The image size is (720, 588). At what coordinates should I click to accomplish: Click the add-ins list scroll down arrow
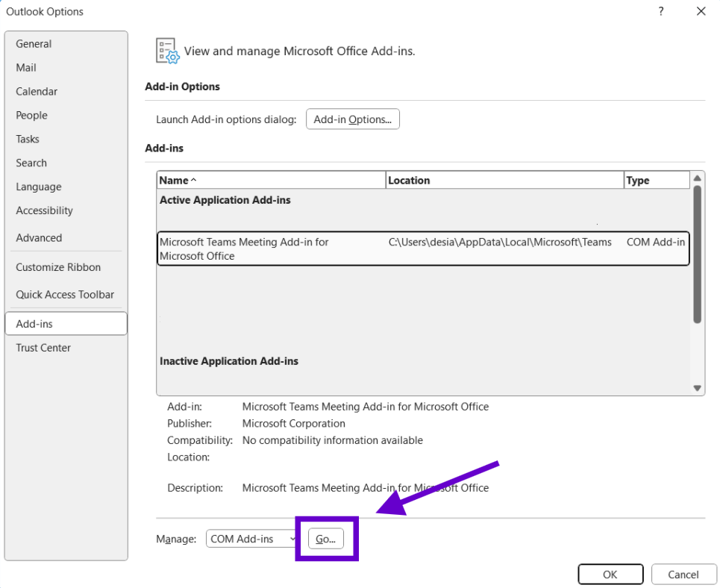tap(697, 388)
